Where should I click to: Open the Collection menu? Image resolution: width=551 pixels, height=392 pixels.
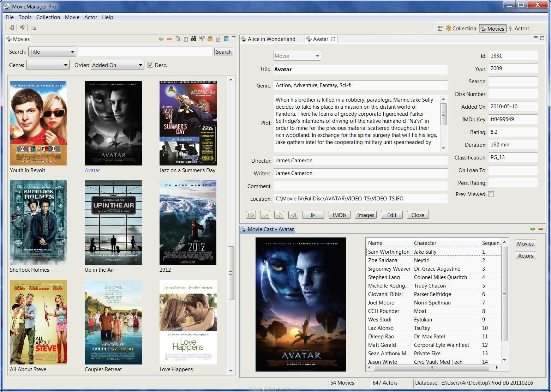click(48, 17)
